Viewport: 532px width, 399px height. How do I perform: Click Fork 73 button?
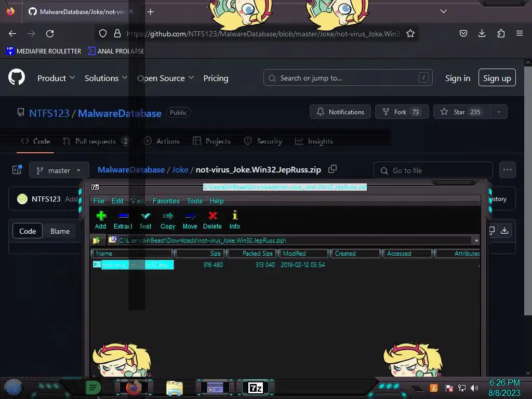coord(402,112)
